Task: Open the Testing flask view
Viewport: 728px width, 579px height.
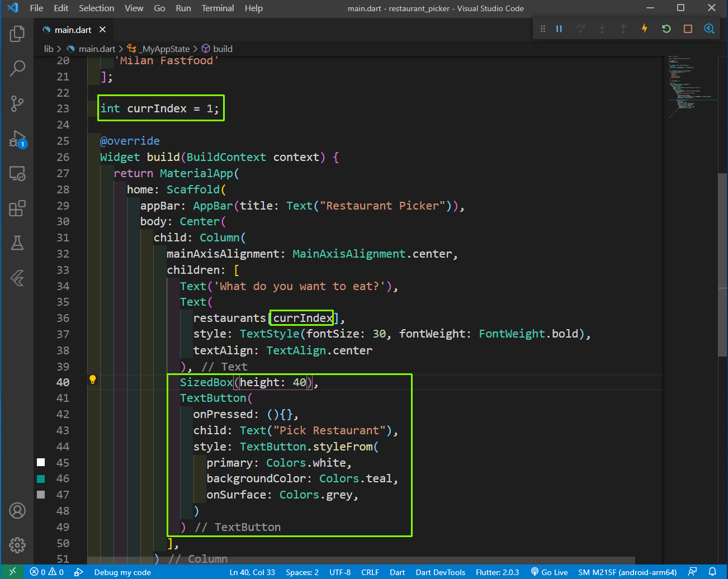Action: pos(17,243)
